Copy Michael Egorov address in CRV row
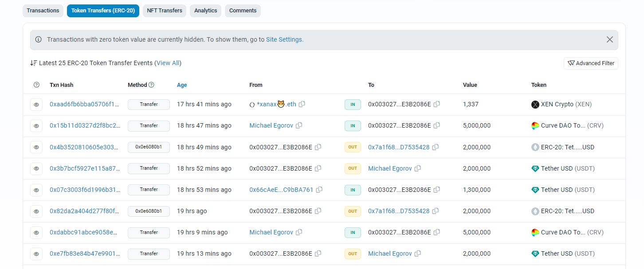The image size is (644, 269). pyautogui.click(x=299, y=125)
